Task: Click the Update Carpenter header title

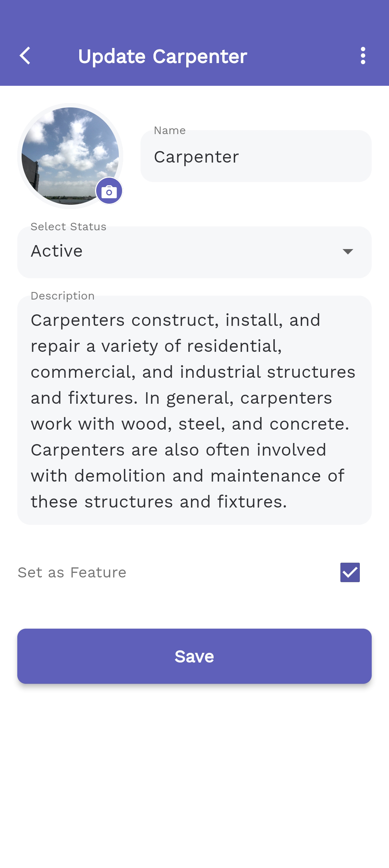Action: [163, 57]
